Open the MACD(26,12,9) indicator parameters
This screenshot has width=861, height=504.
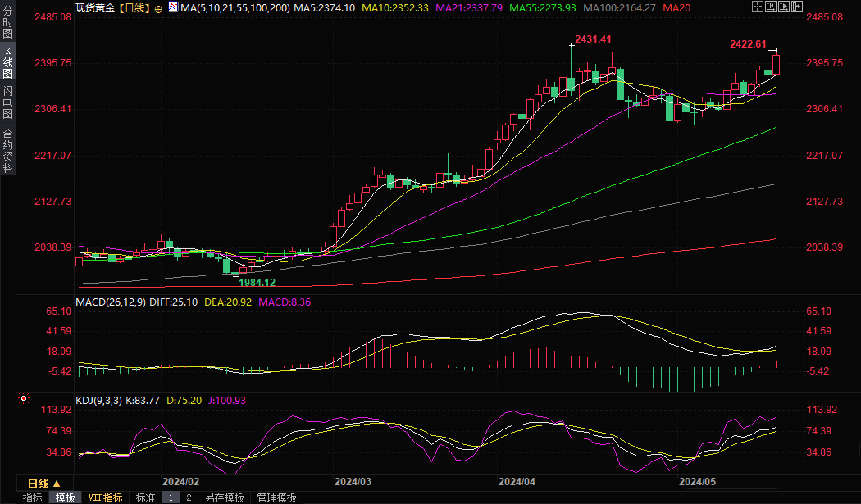[x=110, y=302]
